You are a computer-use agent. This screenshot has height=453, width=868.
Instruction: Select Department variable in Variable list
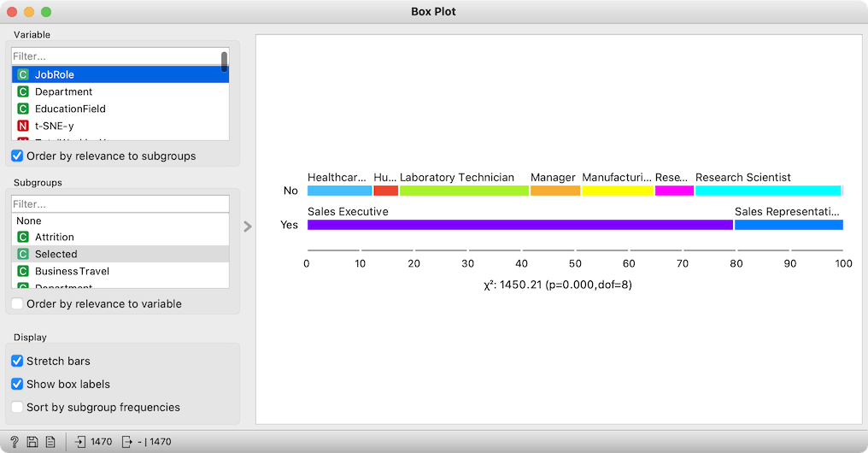(120, 91)
